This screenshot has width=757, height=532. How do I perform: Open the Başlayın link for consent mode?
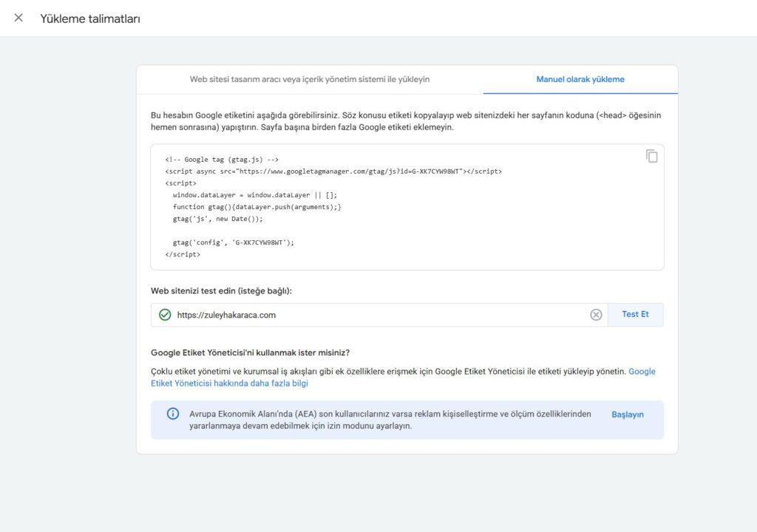(x=627, y=415)
